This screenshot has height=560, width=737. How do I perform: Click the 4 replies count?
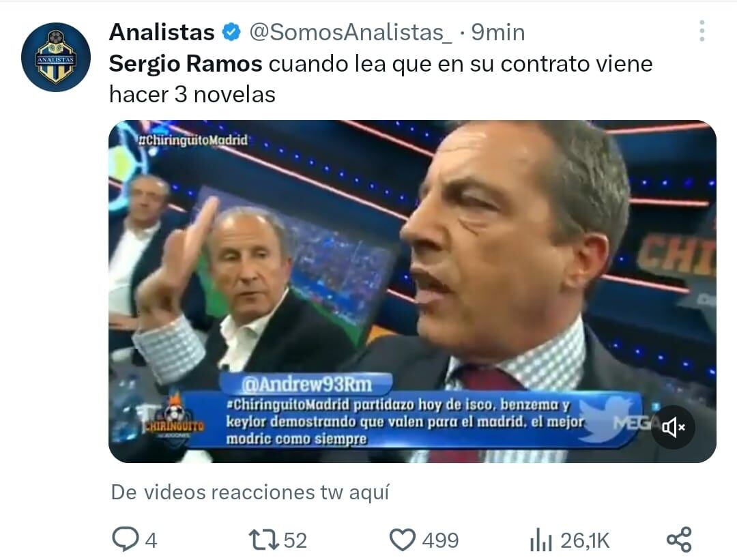coord(151,540)
